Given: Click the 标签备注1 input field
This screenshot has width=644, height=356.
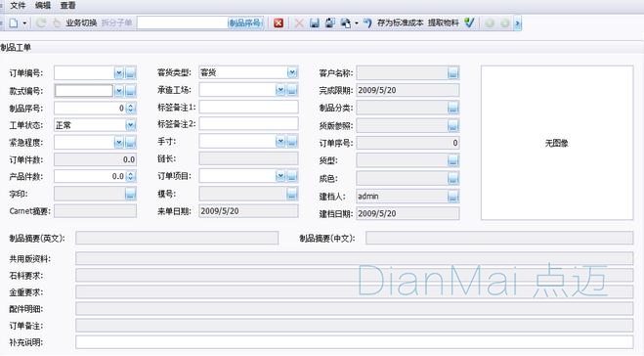Looking at the screenshot, I should [249, 107].
